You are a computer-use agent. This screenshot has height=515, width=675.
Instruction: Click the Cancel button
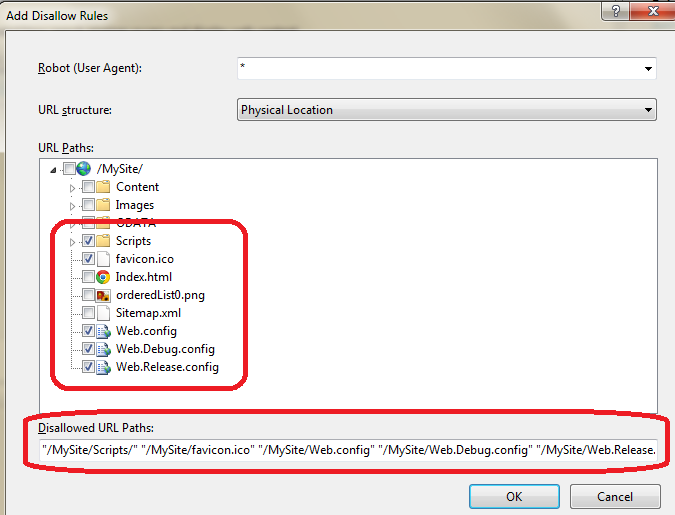pos(615,496)
